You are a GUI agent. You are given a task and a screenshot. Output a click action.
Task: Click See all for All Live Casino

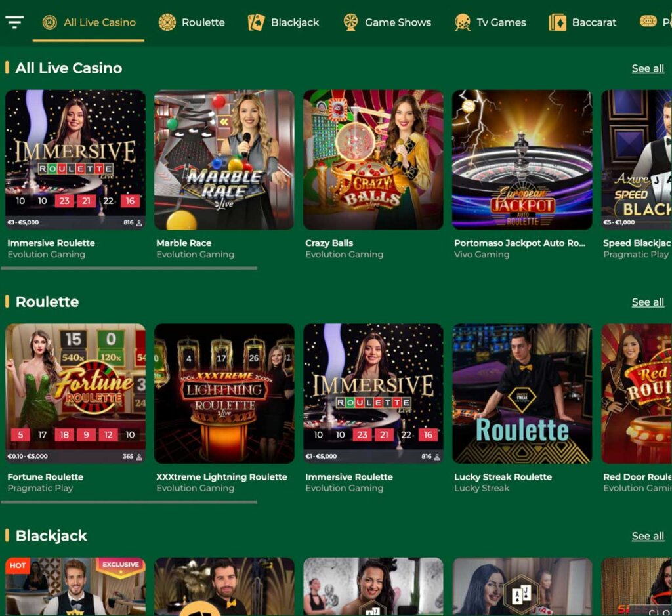648,68
